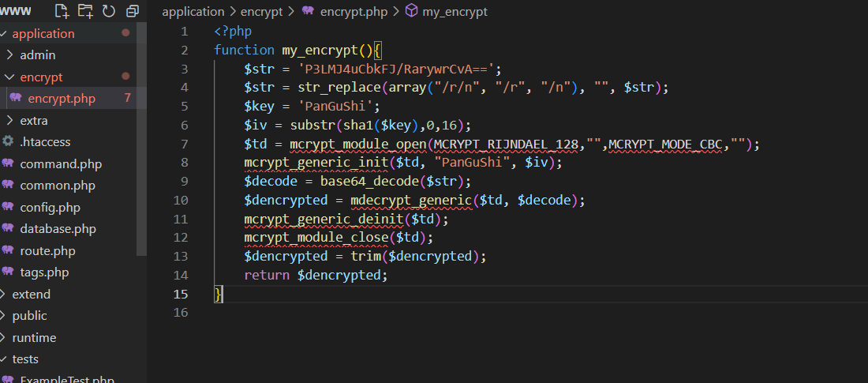Click the my_encrypt cube symbol icon in breadcrumb
Image resolution: width=868 pixels, height=383 pixels.
(411, 11)
